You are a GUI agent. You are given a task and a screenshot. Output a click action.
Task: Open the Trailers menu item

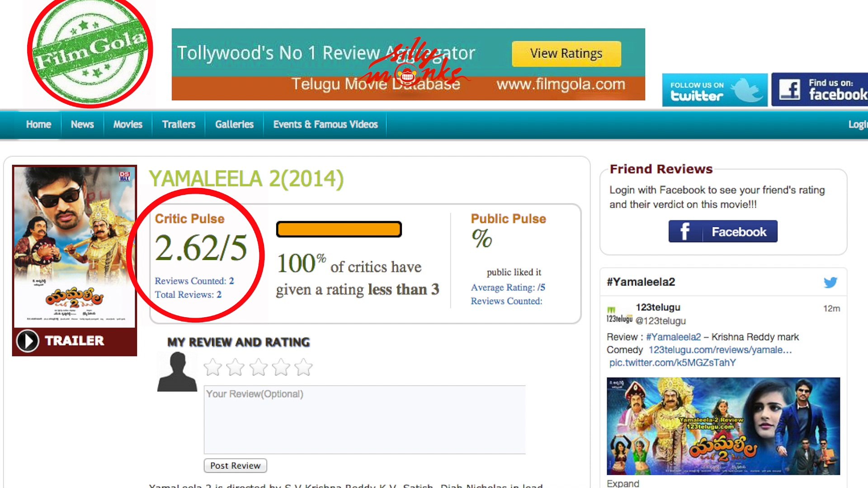pyautogui.click(x=179, y=124)
